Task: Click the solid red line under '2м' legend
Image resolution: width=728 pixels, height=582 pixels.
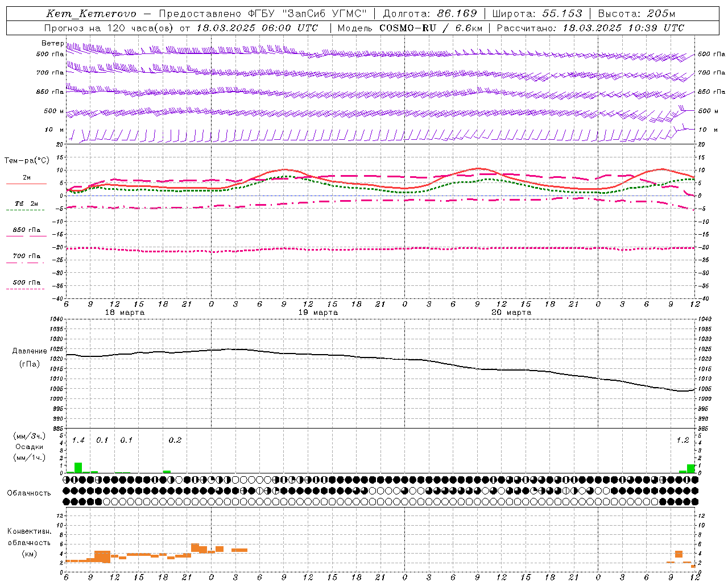Action: pyautogui.click(x=26, y=184)
